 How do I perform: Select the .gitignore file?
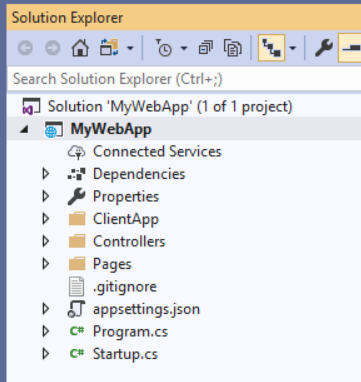click(125, 287)
